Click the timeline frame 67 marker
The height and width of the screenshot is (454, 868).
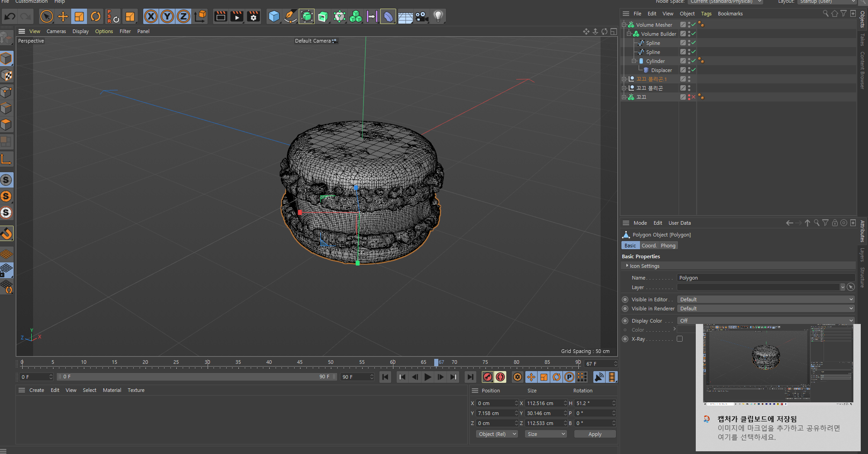point(436,362)
